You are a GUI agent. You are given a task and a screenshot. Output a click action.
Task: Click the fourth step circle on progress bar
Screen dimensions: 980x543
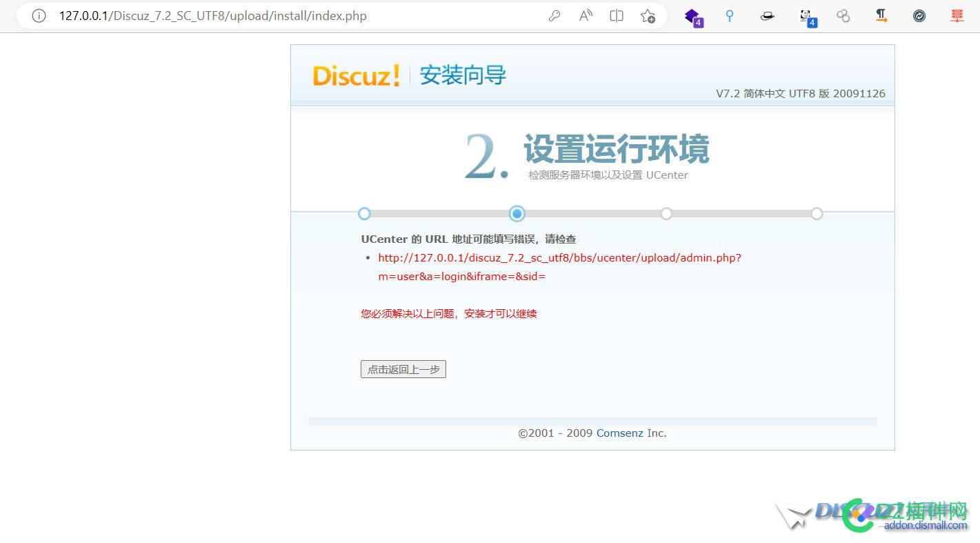(817, 214)
